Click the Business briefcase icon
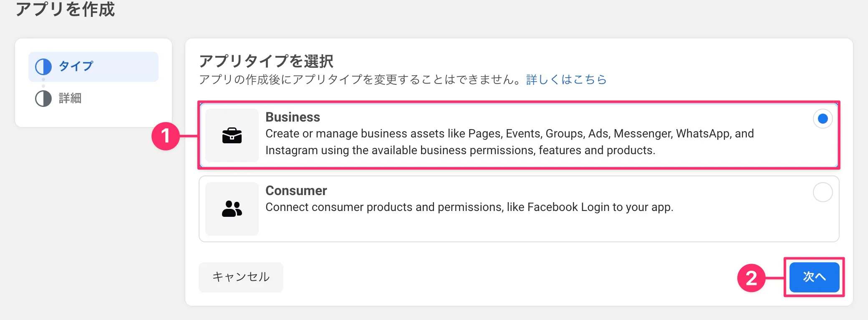 [232, 135]
